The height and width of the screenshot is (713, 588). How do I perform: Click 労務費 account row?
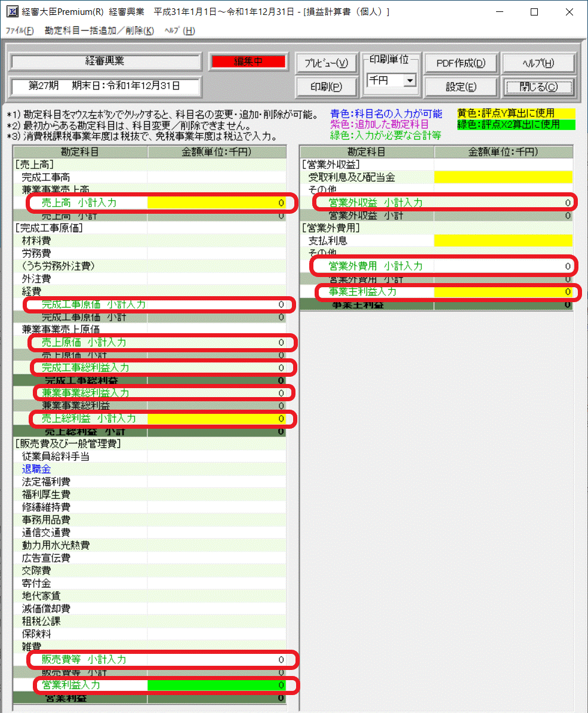point(149,253)
